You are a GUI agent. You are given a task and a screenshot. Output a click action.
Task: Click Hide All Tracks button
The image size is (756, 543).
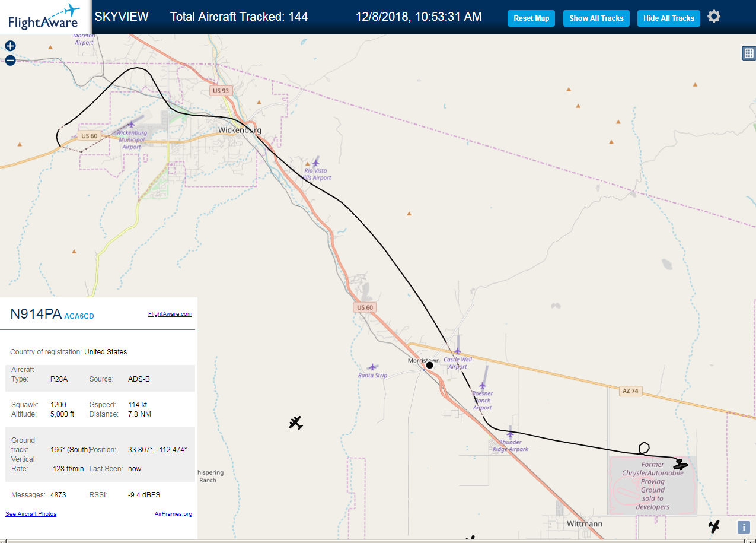pos(669,18)
